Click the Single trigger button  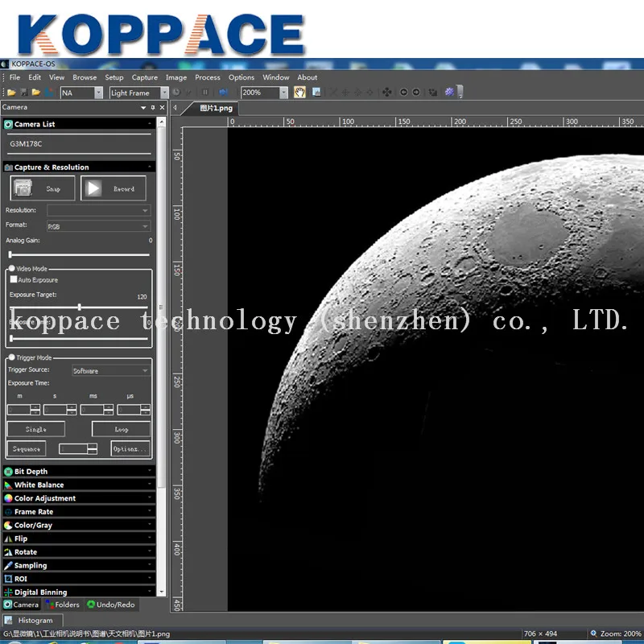[x=36, y=429]
